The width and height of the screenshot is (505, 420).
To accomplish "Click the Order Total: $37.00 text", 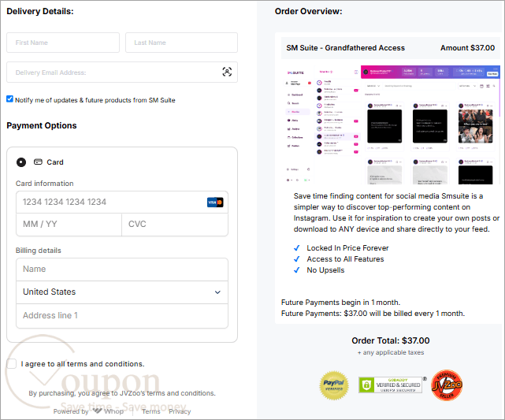I will point(390,340).
